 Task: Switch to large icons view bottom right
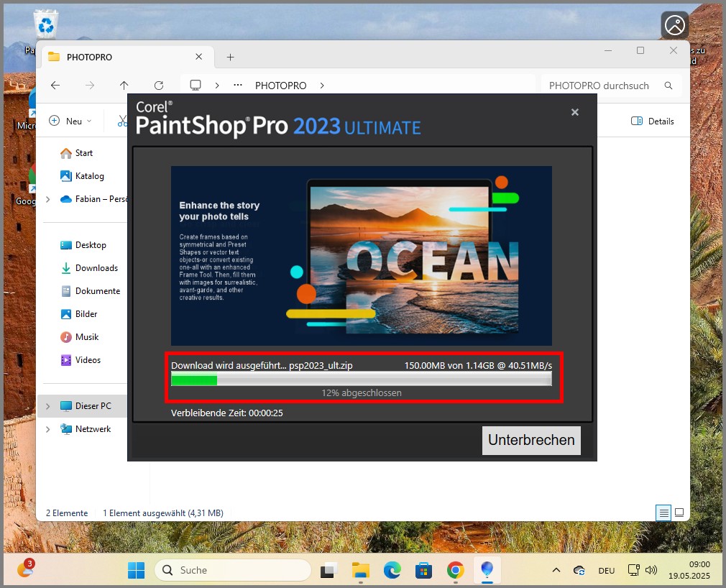679,513
